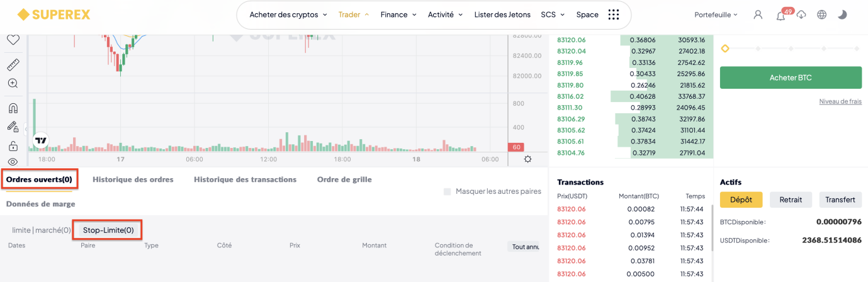Click the red 60 price-axis label
868x282 pixels.
coord(516,147)
